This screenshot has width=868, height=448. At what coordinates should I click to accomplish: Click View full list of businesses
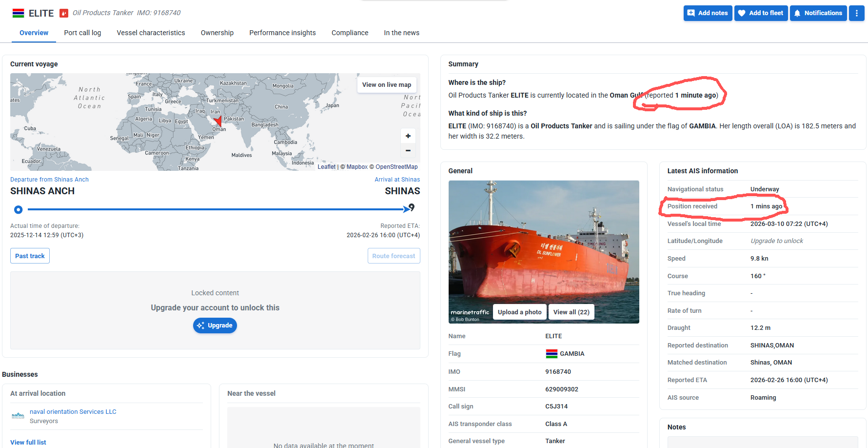click(x=28, y=442)
